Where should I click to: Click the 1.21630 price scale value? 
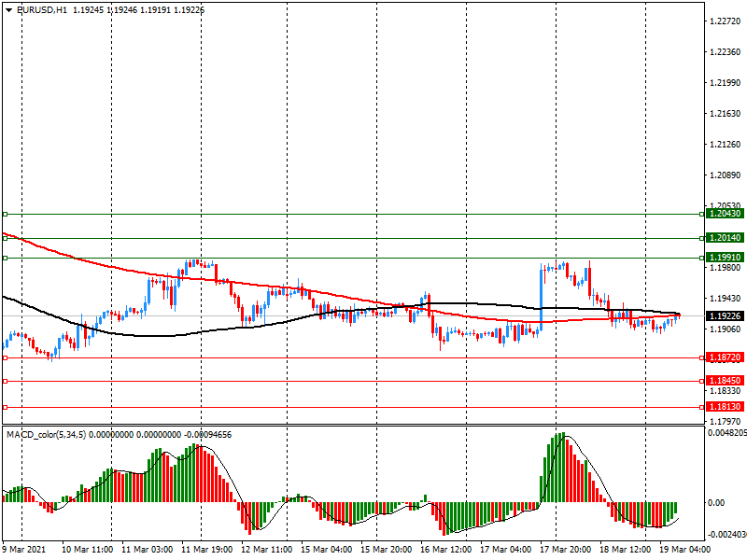(x=726, y=113)
